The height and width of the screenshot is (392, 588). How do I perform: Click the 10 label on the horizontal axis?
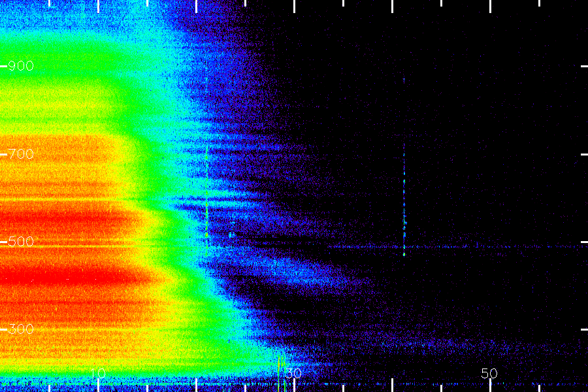[x=98, y=373]
